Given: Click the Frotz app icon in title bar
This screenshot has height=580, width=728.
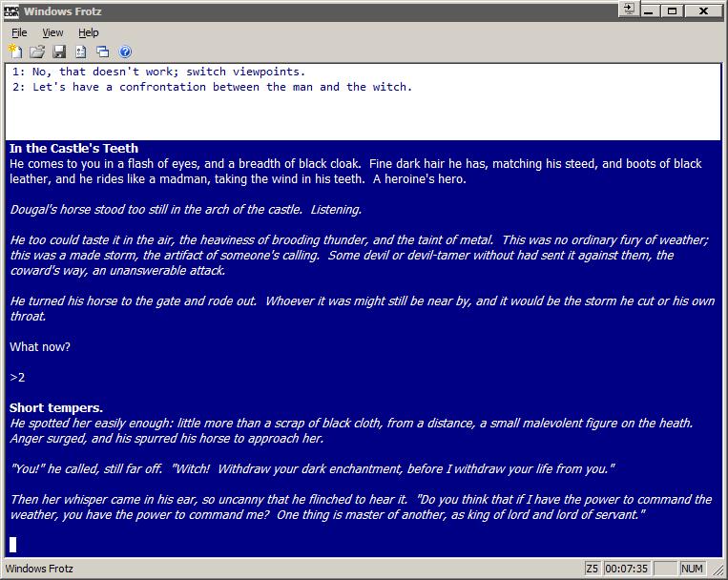Looking at the screenshot, I should (11, 11).
